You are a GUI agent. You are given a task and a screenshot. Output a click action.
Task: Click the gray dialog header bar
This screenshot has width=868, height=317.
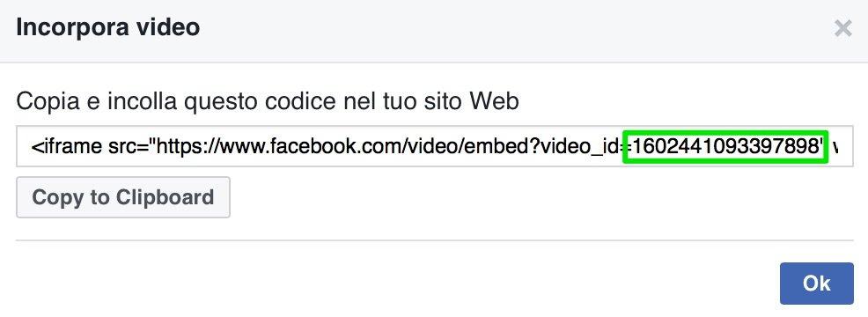[434, 31]
